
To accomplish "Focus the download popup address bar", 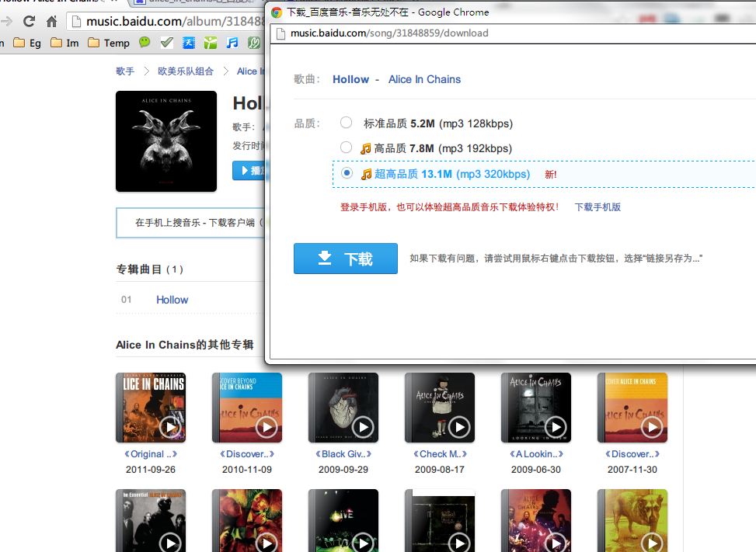I will pos(514,33).
